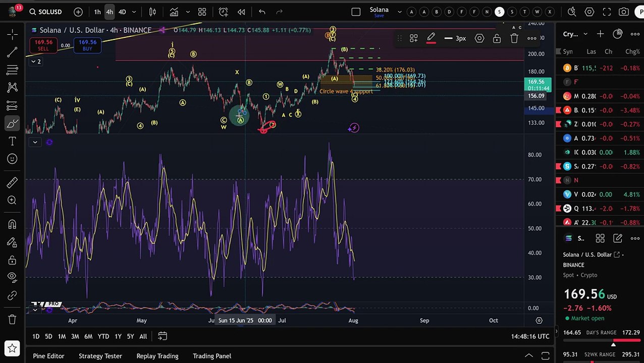Expand the timeframe interval dropdown
The image size is (644, 363).
[x=134, y=12]
